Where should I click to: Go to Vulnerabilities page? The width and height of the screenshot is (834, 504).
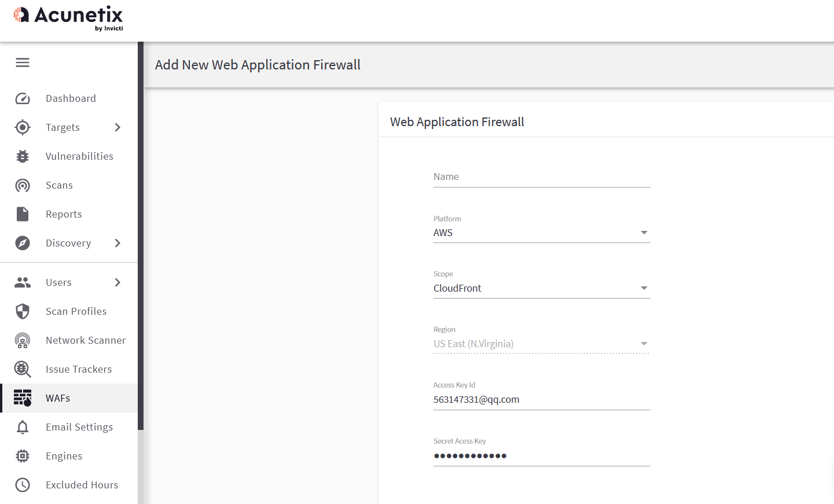[69, 156]
